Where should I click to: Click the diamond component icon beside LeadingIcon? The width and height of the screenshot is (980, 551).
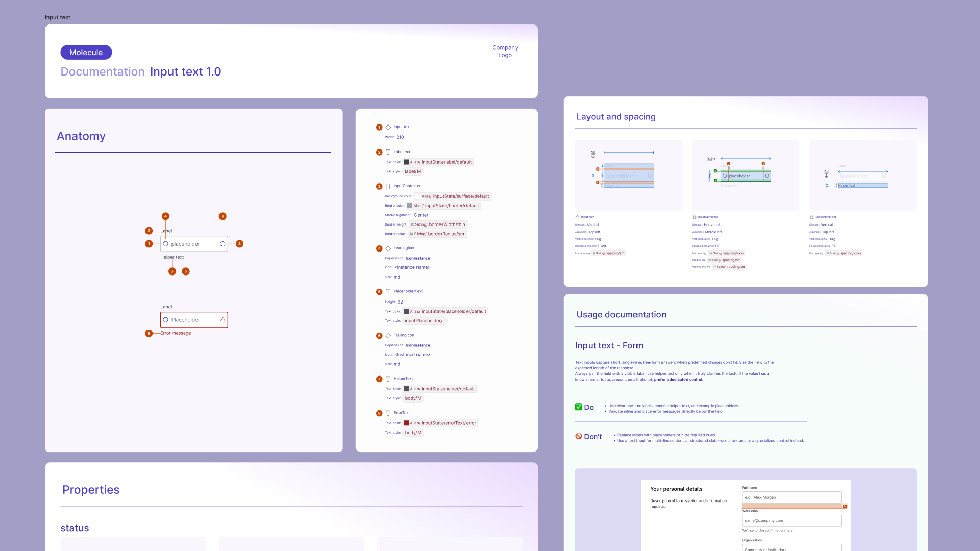click(x=388, y=248)
